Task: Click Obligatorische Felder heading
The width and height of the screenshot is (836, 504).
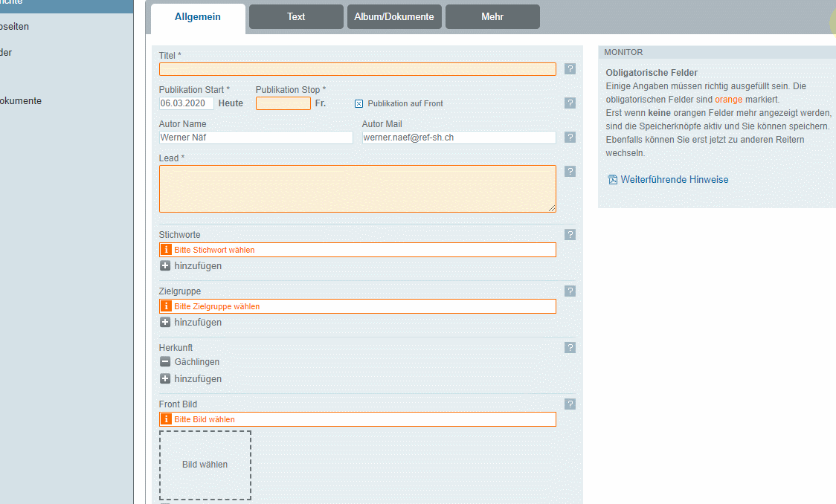Action: coord(652,72)
